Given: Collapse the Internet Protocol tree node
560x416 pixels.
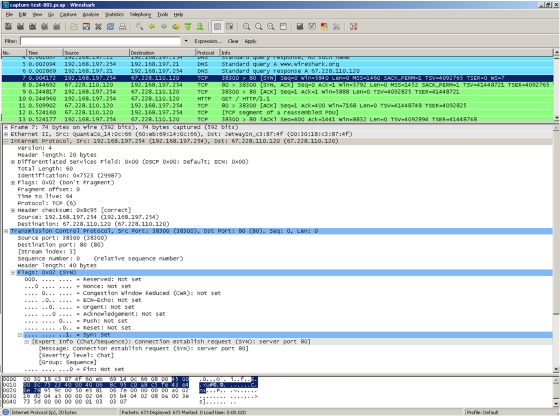Looking at the screenshot, I should tap(6, 141).
